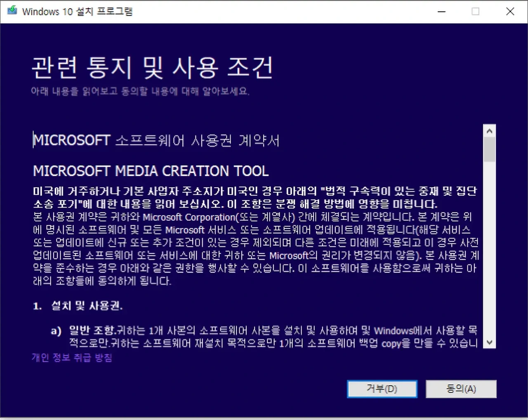Click the scrollbar up arrow

click(489, 130)
